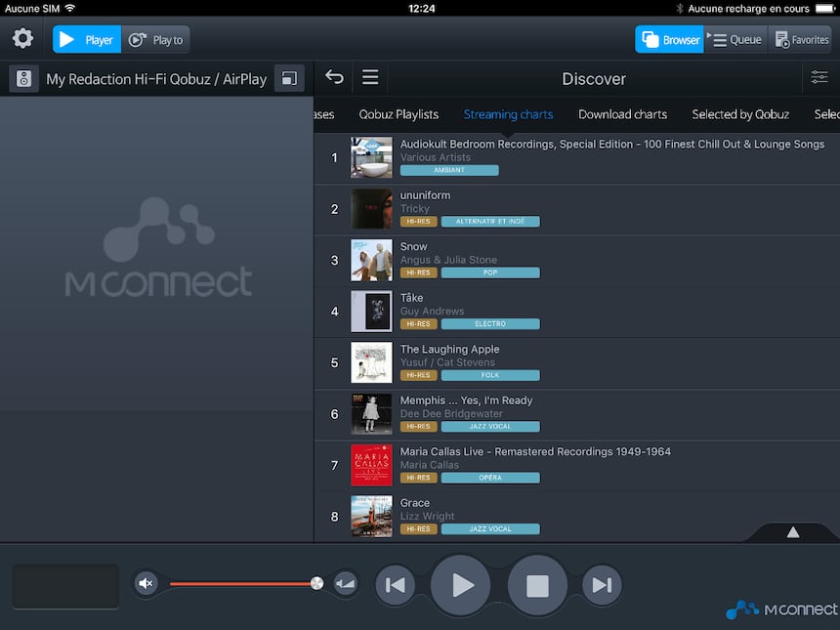Open The Laughing Apple album

click(x=577, y=362)
